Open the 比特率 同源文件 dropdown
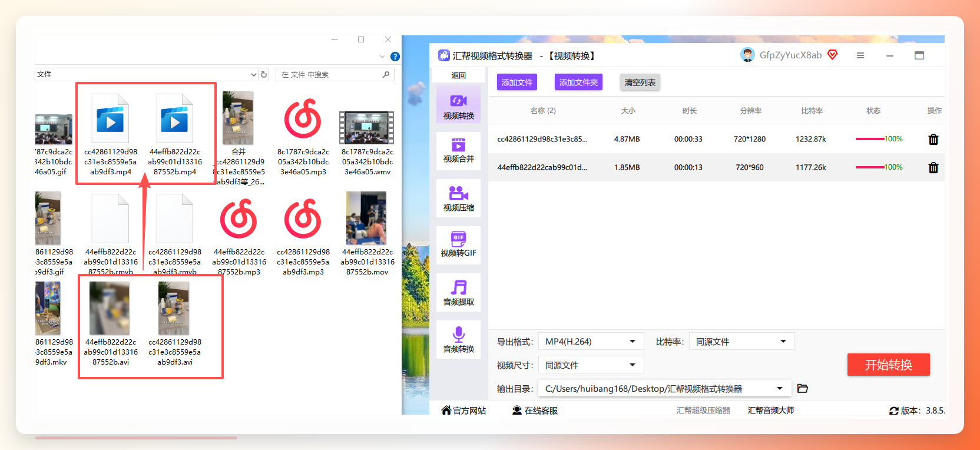980x450 pixels. pyautogui.click(x=741, y=342)
